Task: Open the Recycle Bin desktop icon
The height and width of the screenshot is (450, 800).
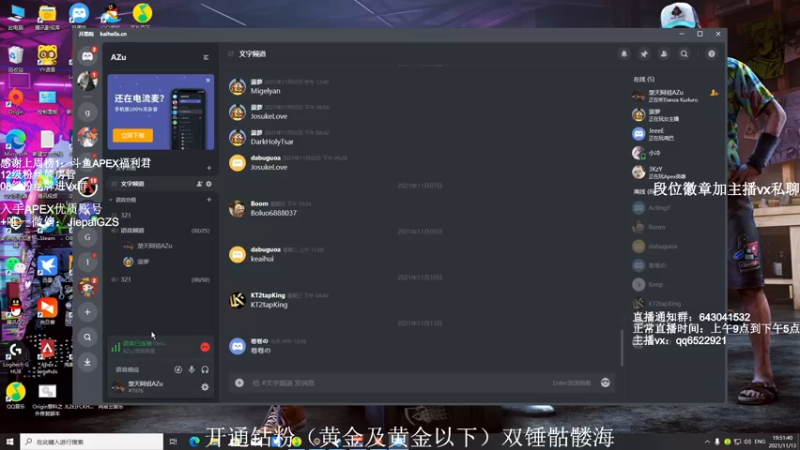Action: coord(16,58)
